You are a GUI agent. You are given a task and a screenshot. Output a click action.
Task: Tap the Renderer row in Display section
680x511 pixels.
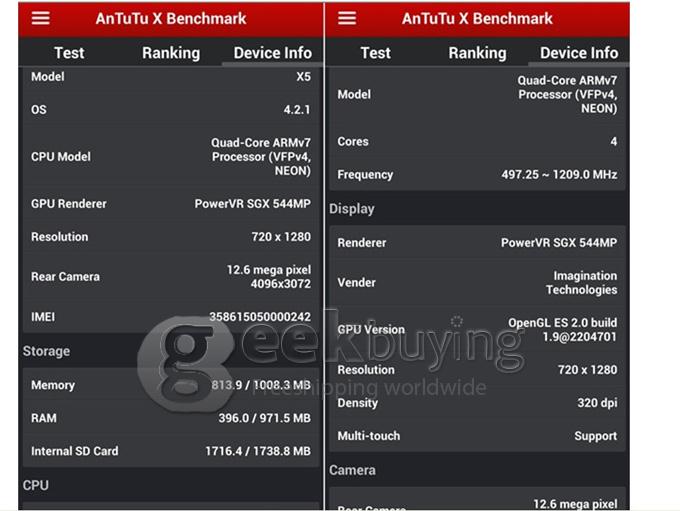tap(477, 242)
